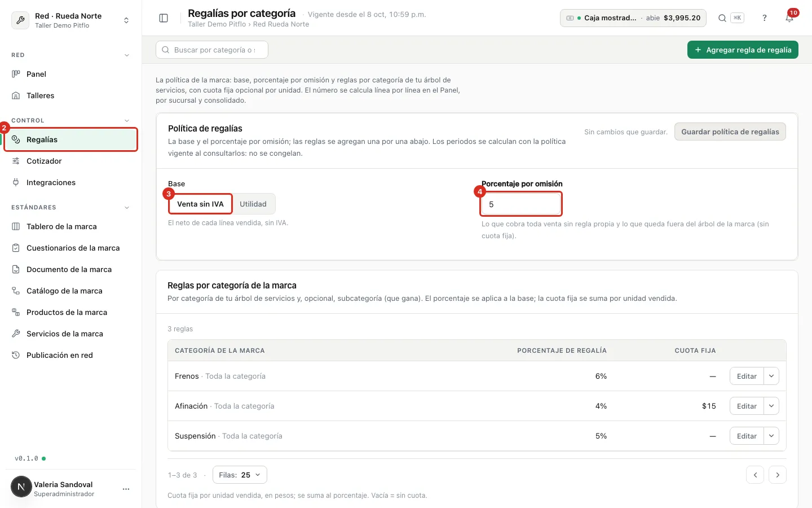This screenshot has width=812, height=508.
Task: Select Utilidad as the base
Action: tap(253, 204)
